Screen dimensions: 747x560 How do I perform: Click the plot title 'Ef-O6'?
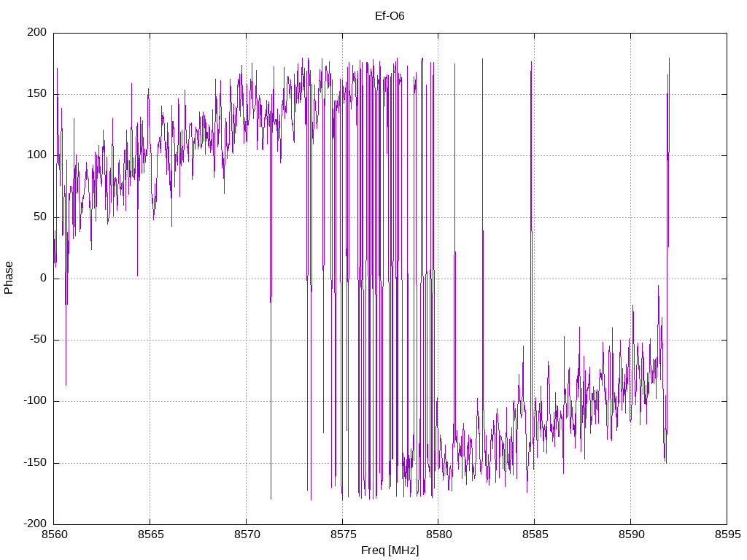(390, 16)
